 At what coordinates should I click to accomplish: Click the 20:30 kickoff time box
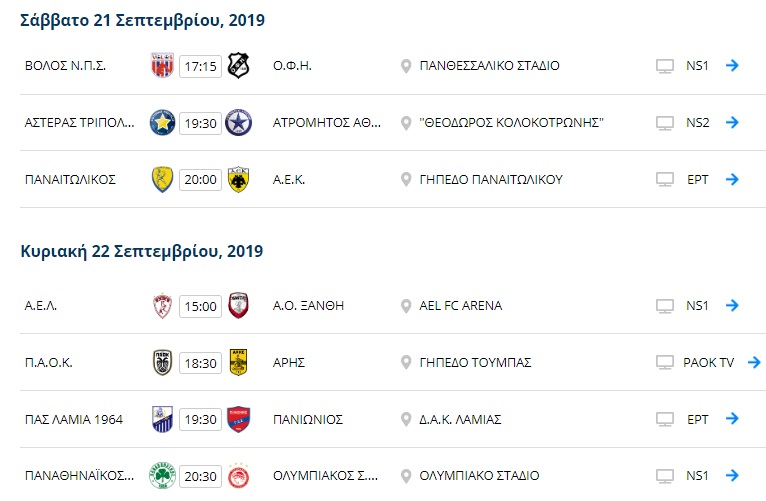(x=200, y=476)
